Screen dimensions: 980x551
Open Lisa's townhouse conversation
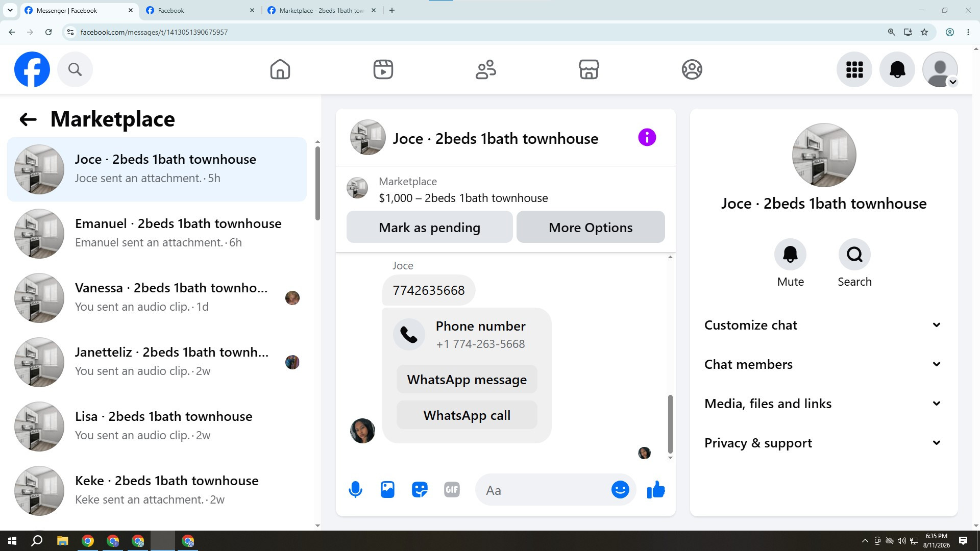click(157, 427)
